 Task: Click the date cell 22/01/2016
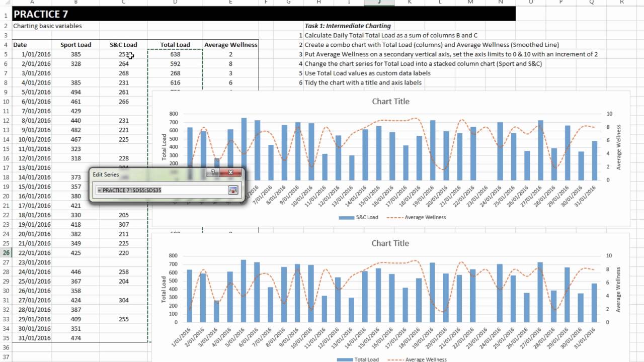31,253
